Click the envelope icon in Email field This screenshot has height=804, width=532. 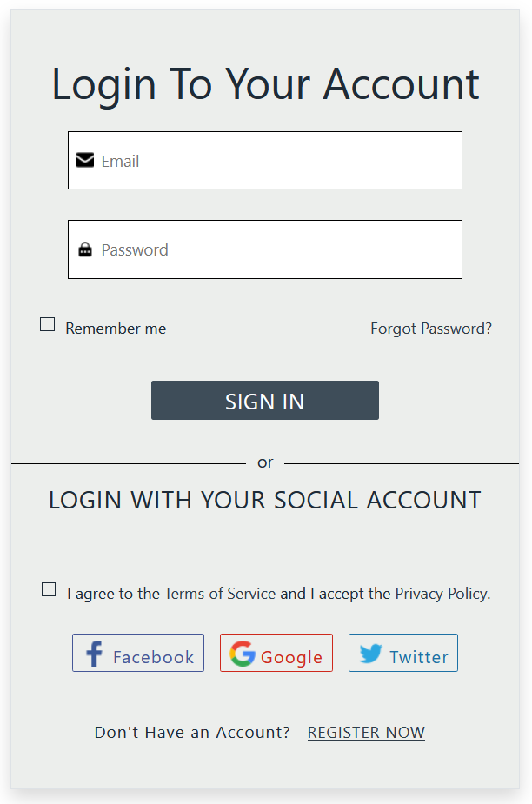(85, 160)
